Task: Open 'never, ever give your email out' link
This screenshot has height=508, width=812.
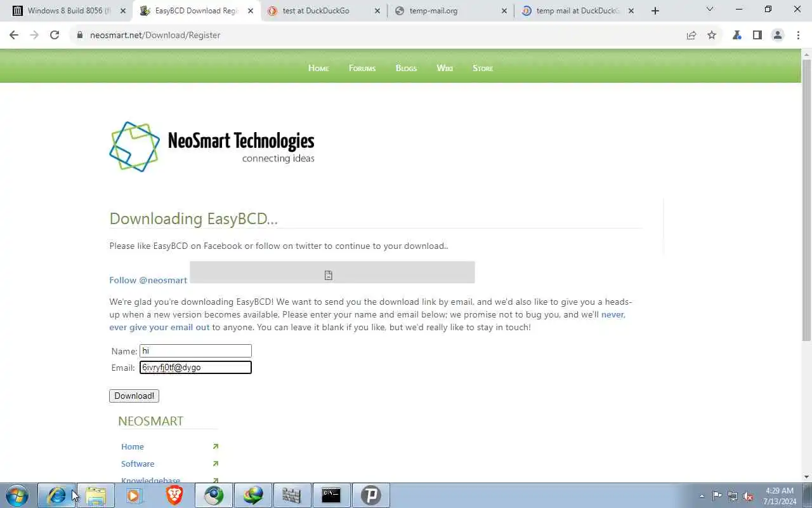Action: pyautogui.click(x=367, y=321)
